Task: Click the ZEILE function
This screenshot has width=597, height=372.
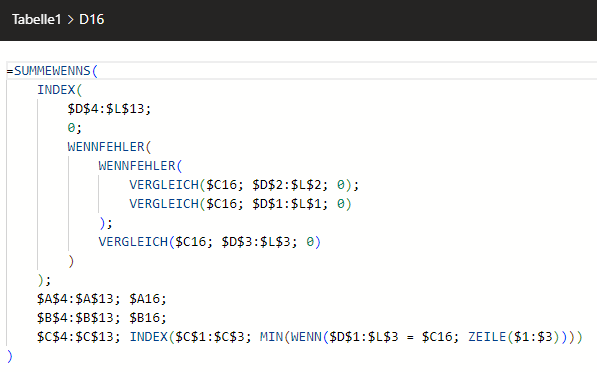Action: (x=487, y=337)
